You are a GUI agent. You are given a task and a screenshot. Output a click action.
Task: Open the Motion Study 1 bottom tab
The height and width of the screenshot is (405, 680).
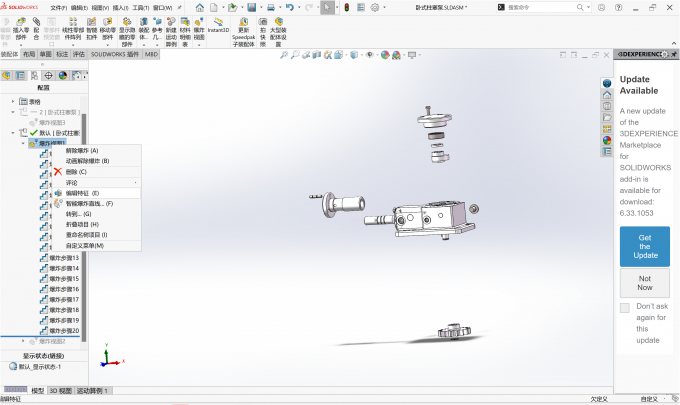(x=92, y=391)
